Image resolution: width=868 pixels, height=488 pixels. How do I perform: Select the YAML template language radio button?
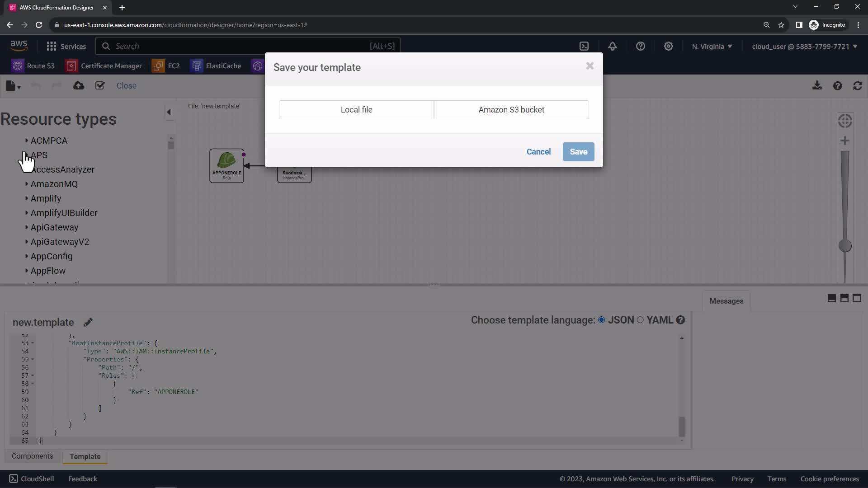coord(640,320)
